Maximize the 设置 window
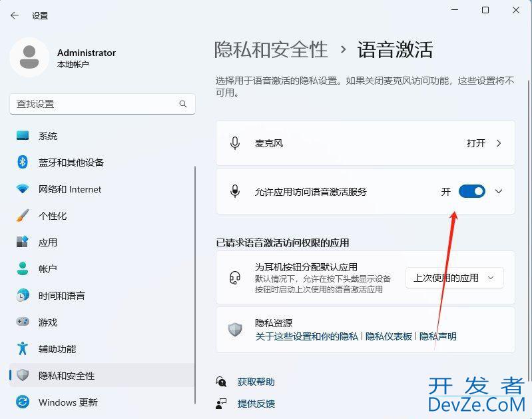This screenshot has width=532, height=419. click(x=485, y=10)
